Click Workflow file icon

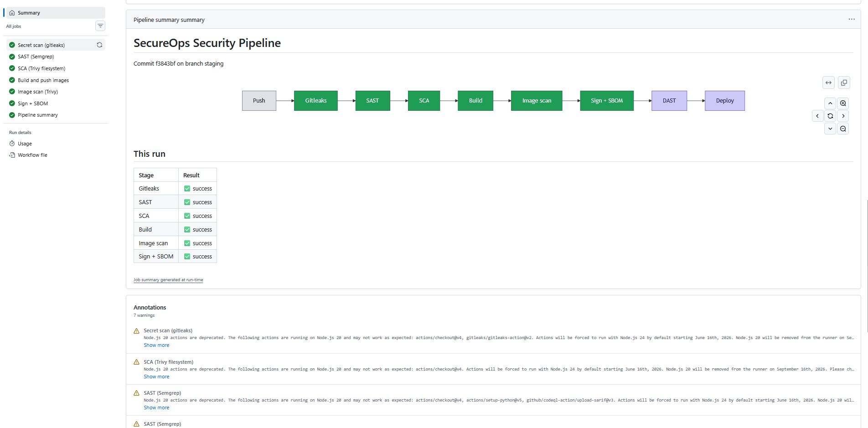[x=12, y=155]
